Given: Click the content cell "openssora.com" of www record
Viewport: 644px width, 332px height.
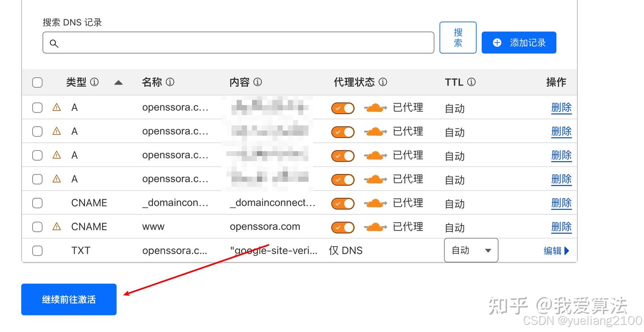Looking at the screenshot, I should click(x=265, y=227).
